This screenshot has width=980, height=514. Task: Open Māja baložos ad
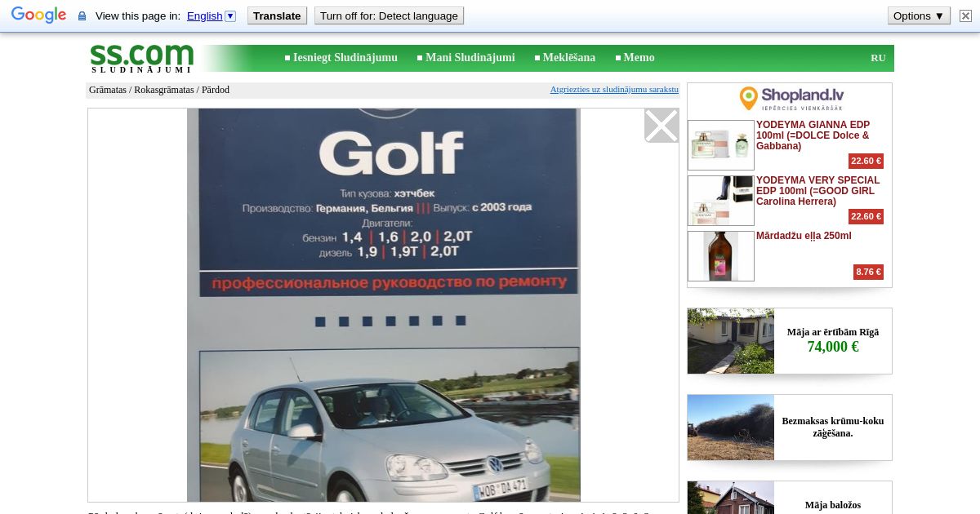833,505
